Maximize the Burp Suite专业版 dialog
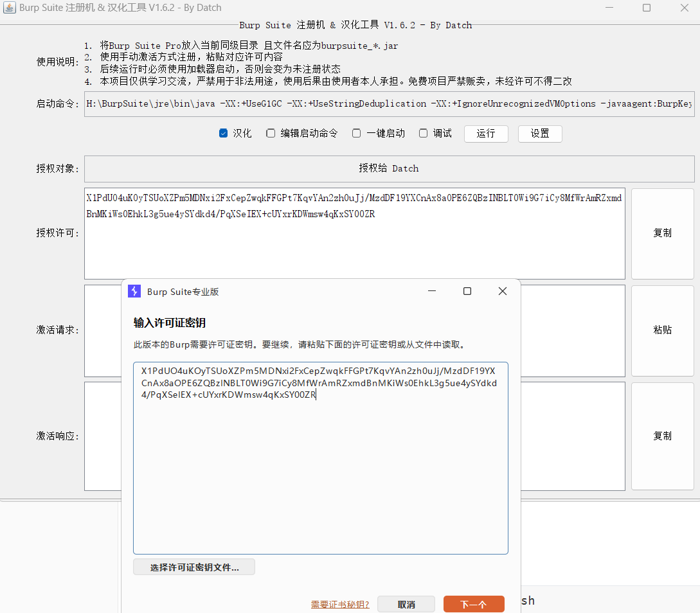Viewport: 700px width, 613px height. 467,291
